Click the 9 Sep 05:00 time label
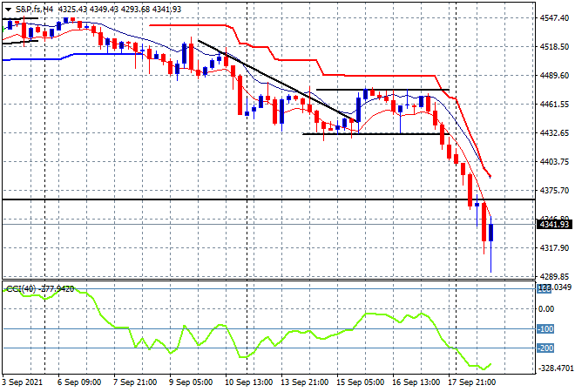The width and height of the screenshot is (575, 392). 190,382
